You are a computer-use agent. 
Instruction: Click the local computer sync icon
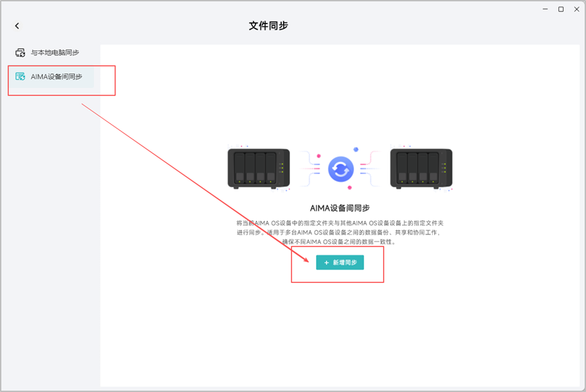click(x=20, y=53)
